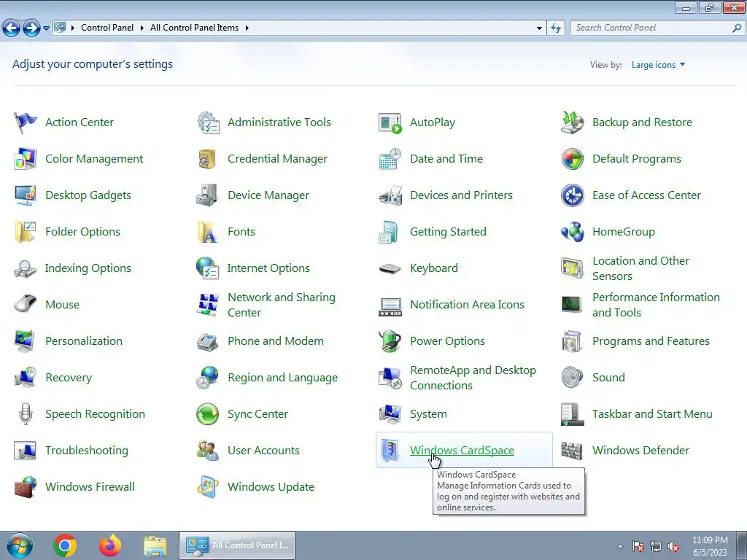This screenshot has width=747, height=560.
Task: Open Notification Area Icons link
Action: 467,305
